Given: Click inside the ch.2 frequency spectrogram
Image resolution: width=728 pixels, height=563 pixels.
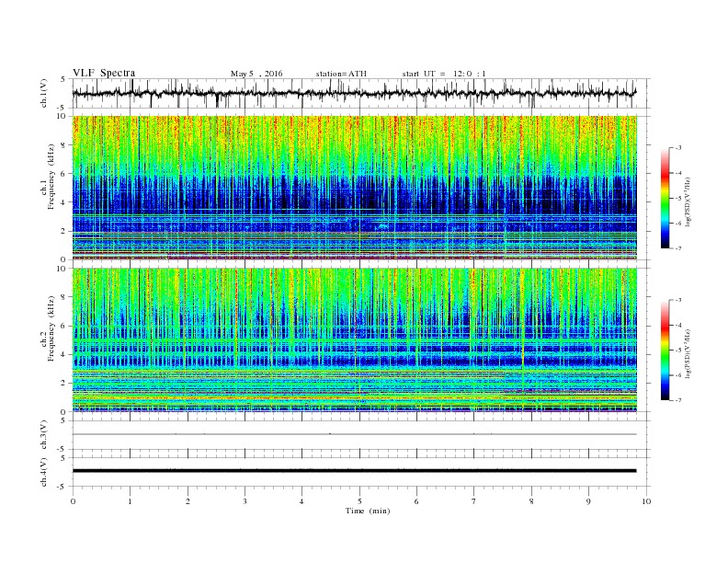Looking at the screenshot, I should [355, 340].
